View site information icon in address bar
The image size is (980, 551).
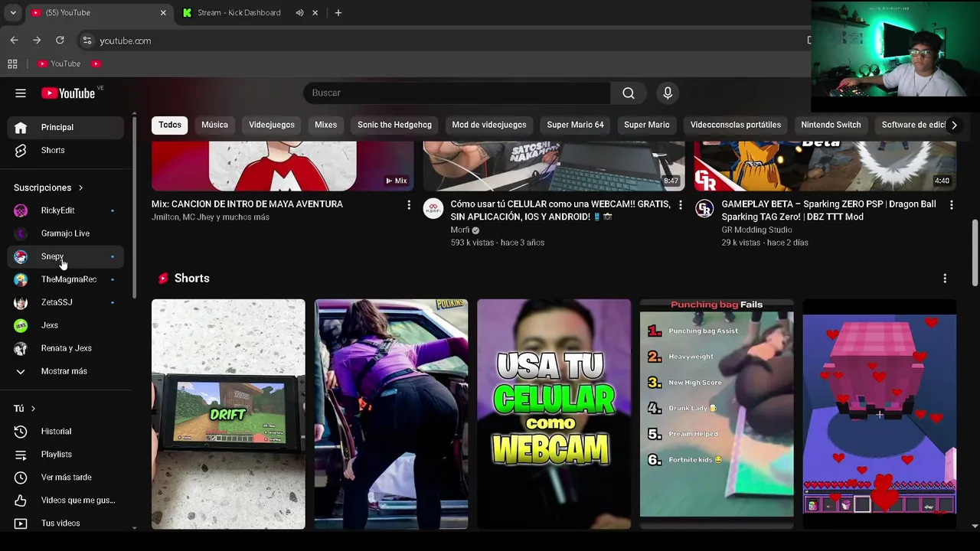pos(87,41)
